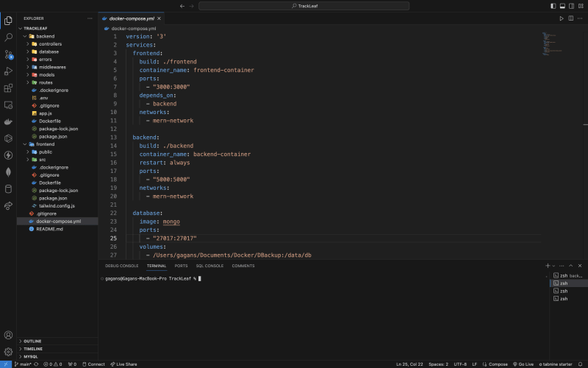Go back with the navigation arrow
The image size is (588, 368).
point(182,6)
